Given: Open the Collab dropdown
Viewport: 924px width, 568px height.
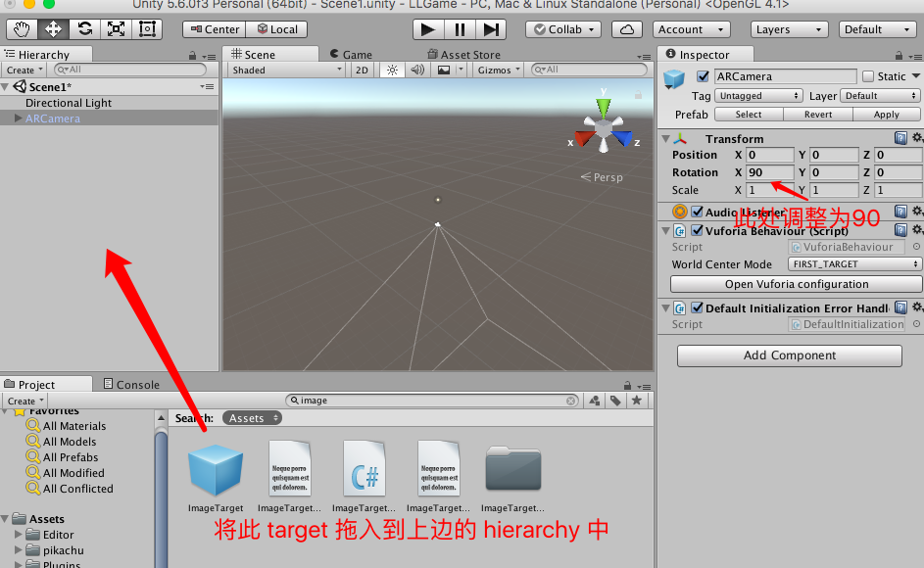Looking at the screenshot, I should 563,29.
